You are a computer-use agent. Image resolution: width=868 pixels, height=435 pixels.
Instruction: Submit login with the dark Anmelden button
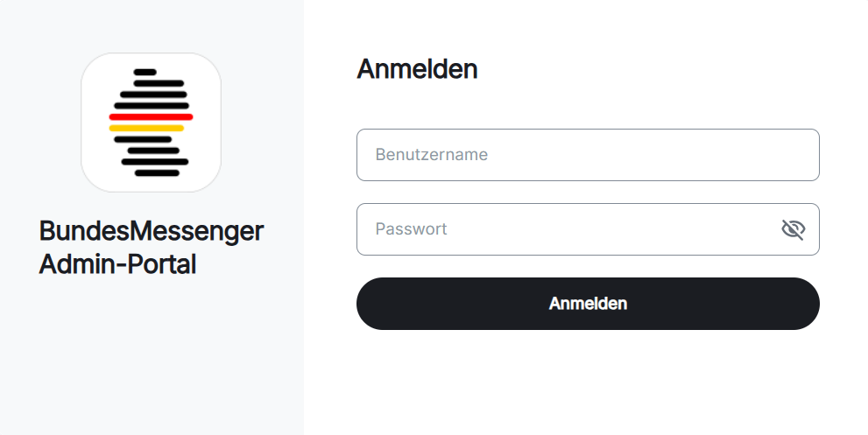click(588, 304)
